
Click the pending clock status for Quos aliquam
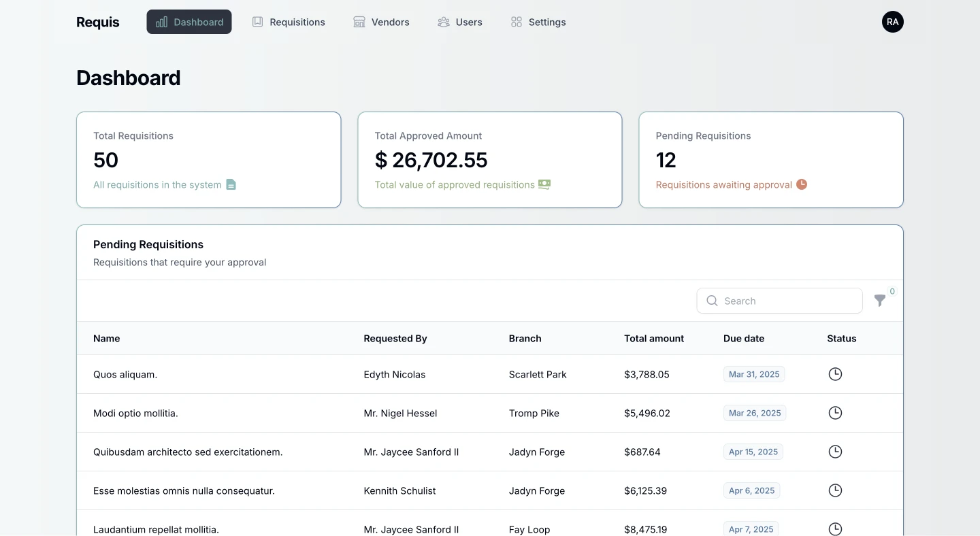[835, 374]
